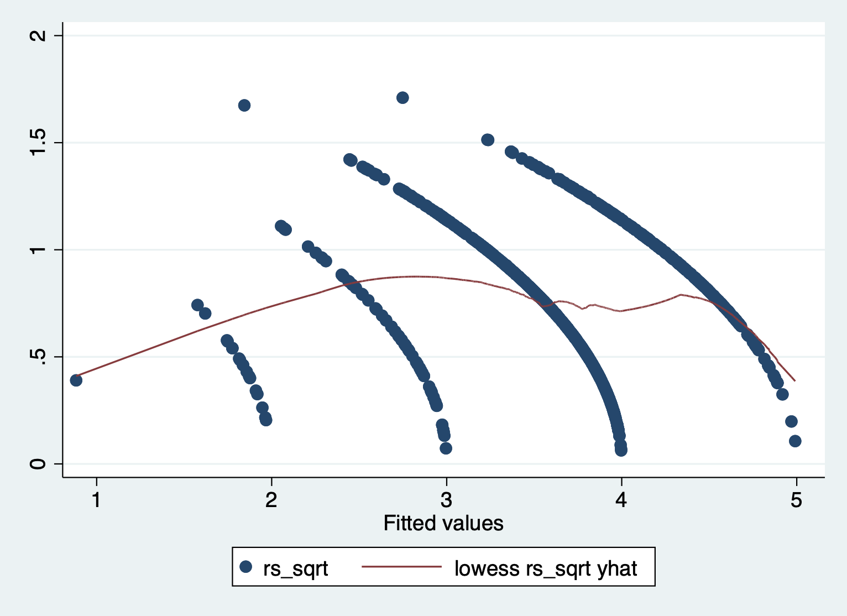847x616 pixels.
Task: Click the navy dot marker in legend
Action: [246, 567]
